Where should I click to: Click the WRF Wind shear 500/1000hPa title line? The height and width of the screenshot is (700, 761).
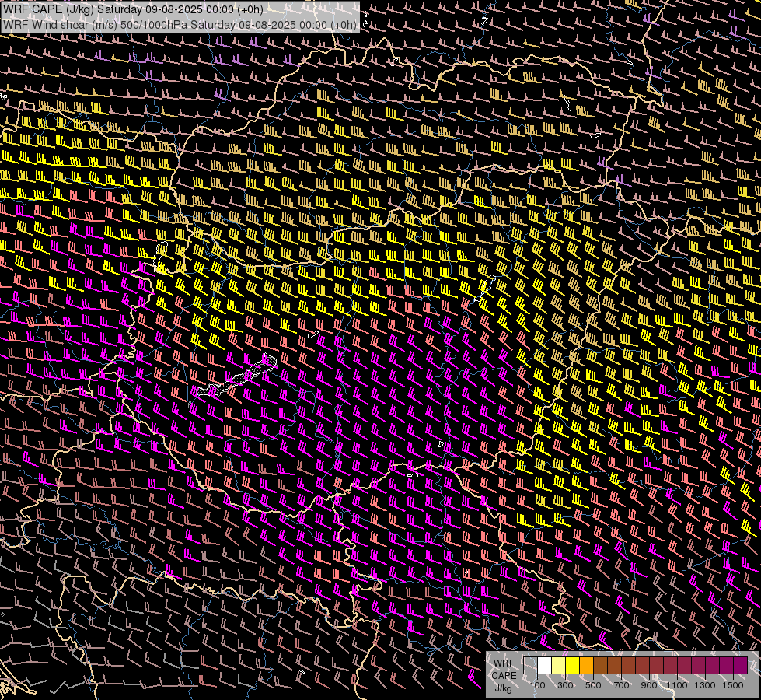[x=180, y=24]
